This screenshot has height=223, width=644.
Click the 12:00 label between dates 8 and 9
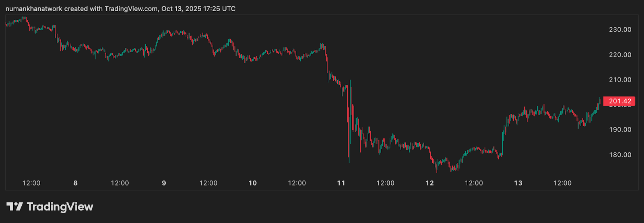click(x=120, y=183)
